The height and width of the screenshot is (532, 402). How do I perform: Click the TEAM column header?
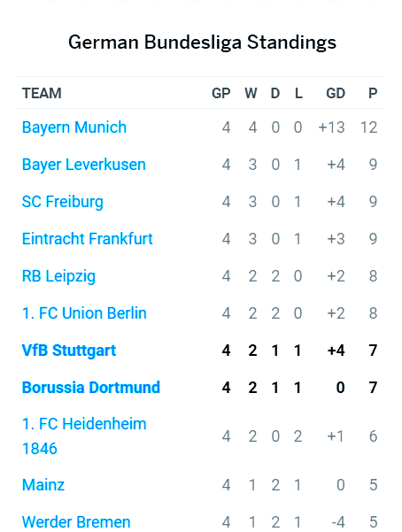click(x=42, y=93)
